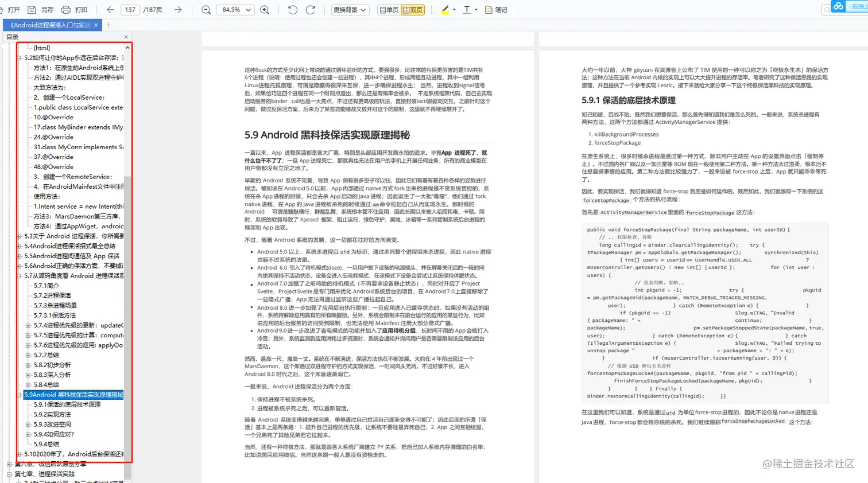Expand the 5.9.4如何应对? node
Viewport: 868px width, 483px height.
28,434
